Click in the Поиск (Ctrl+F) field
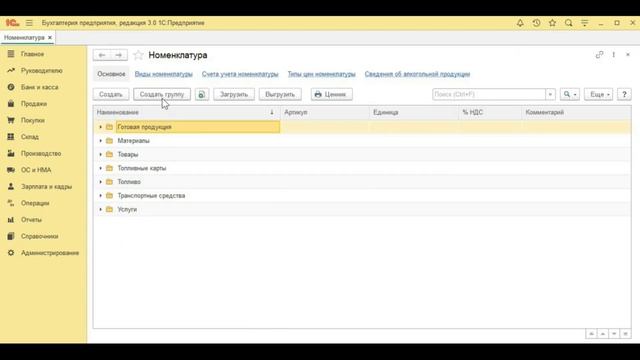This screenshot has height=360, width=640. click(x=489, y=94)
